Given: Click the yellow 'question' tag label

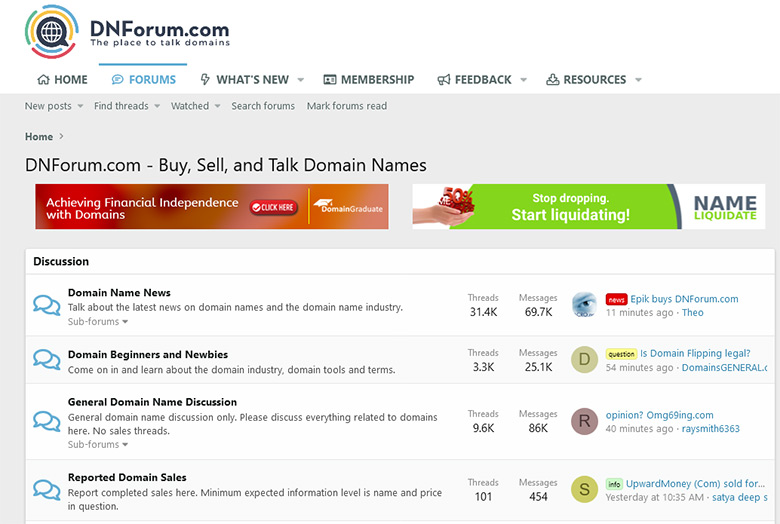Looking at the screenshot, I should 621,354.
